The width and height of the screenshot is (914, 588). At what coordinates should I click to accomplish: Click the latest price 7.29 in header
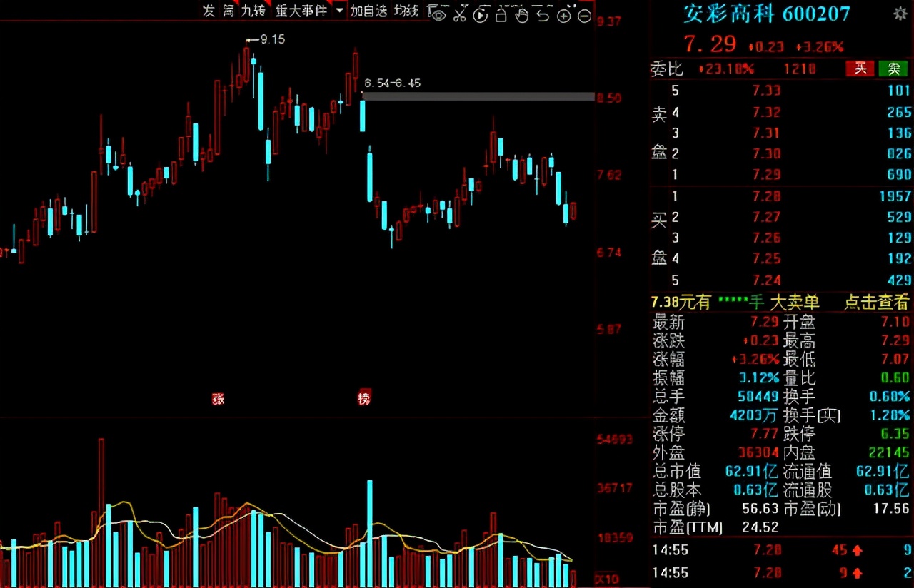coord(710,44)
